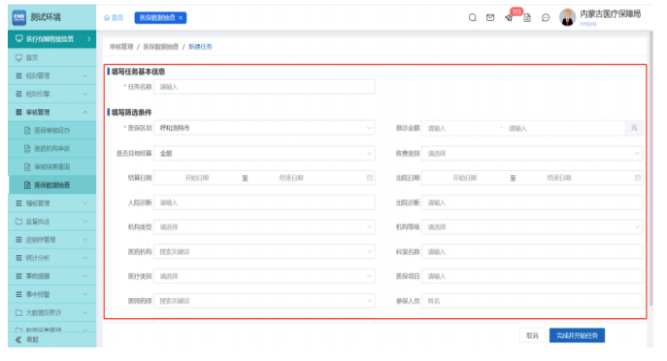The height and width of the screenshot is (361, 667).
Task: Open the search magnifier in the top bar
Action: pos(472,17)
